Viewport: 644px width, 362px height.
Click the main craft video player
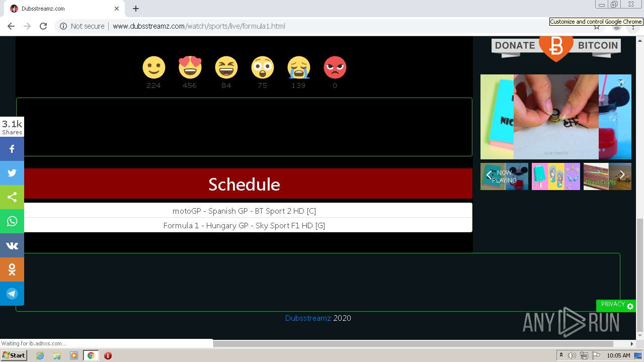coord(556,117)
